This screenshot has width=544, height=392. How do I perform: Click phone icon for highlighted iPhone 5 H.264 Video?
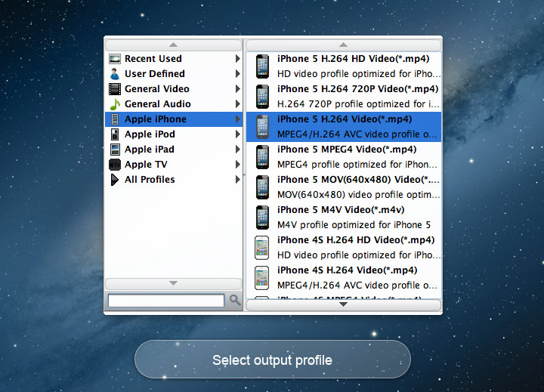[x=262, y=127]
